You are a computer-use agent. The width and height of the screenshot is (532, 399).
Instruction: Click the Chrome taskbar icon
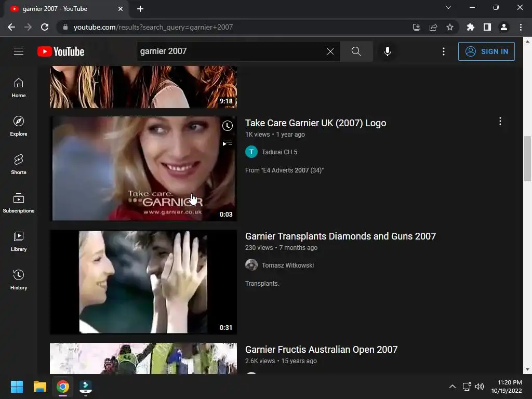pos(63,387)
